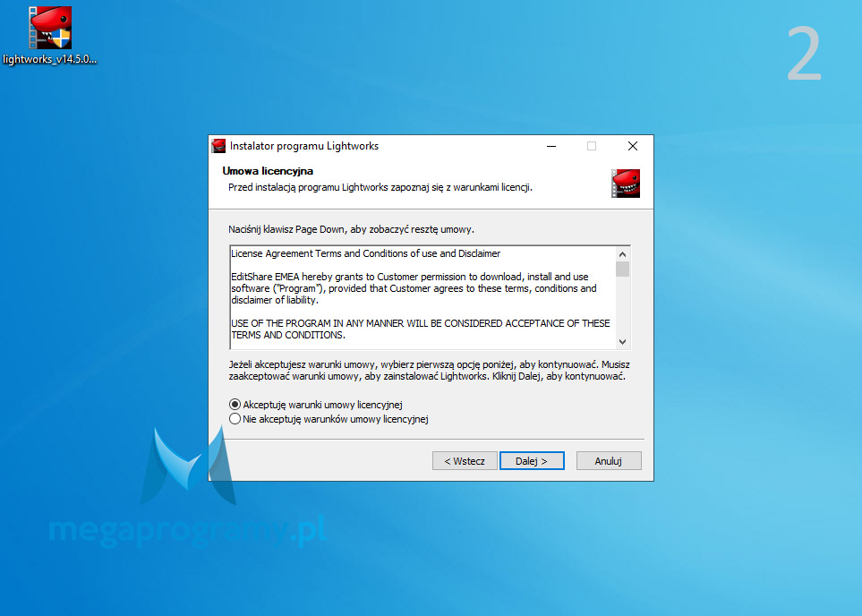Click the Lightworks shark icon in title bar
This screenshot has width=862, height=616.
click(x=218, y=146)
